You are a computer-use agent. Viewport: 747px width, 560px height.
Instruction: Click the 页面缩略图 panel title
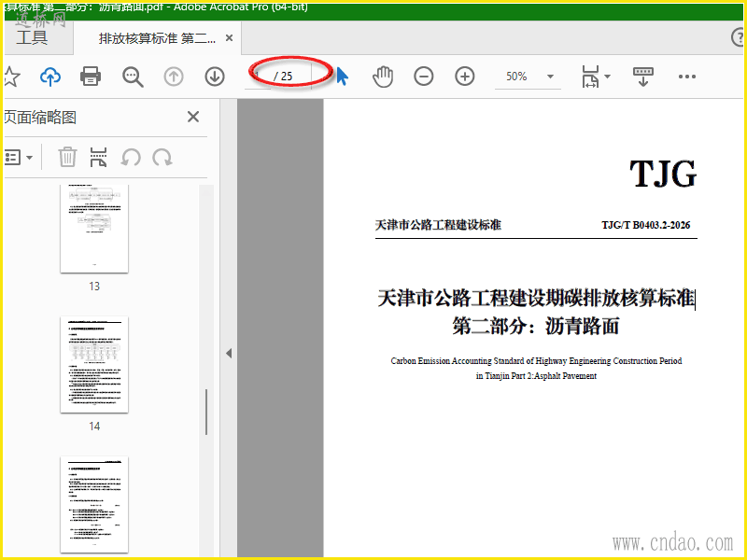(40, 118)
